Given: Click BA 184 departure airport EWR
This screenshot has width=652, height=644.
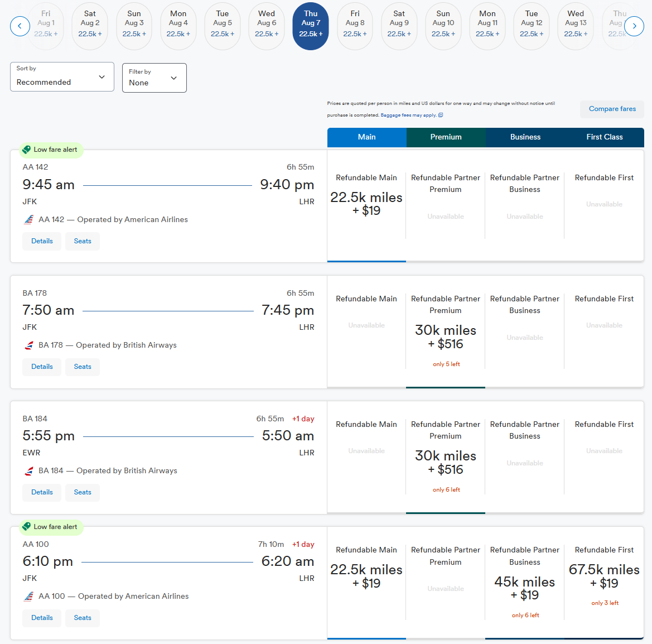Looking at the screenshot, I should point(31,453).
